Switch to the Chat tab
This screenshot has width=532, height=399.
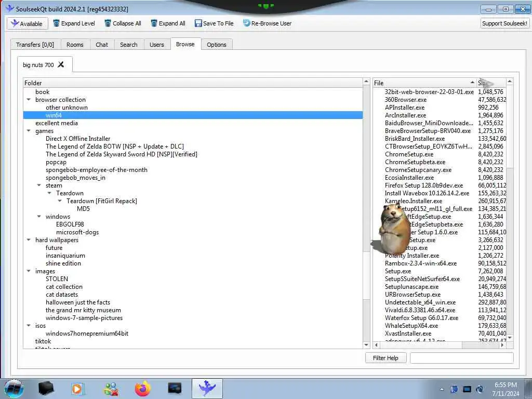point(102,45)
